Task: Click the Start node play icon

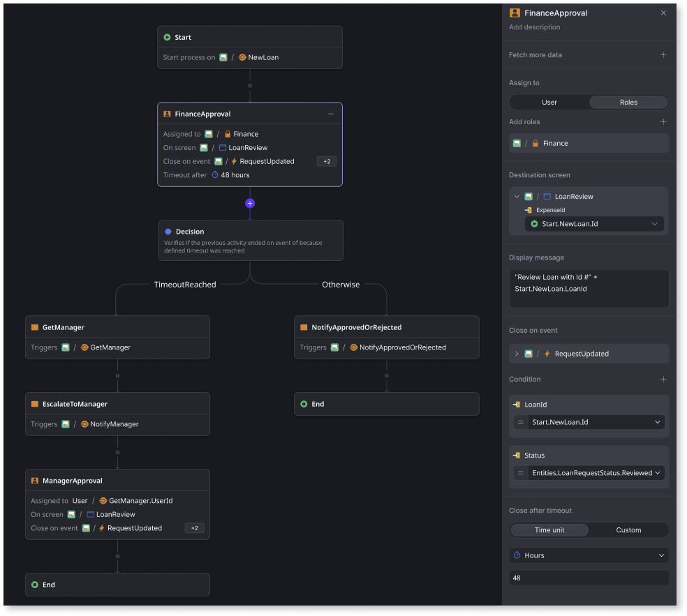Action: click(x=167, y=38)
